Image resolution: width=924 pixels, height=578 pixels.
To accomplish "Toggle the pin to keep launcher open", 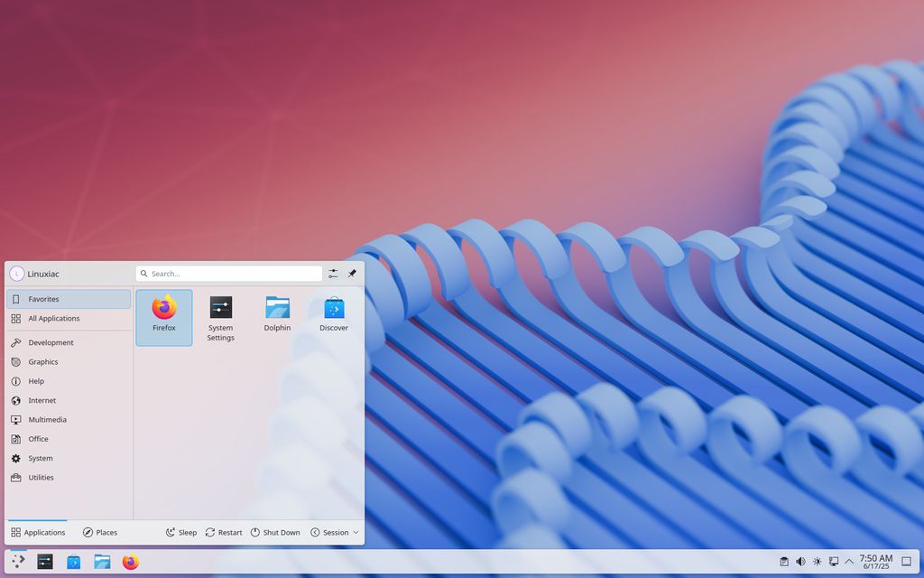I will pyautogui.click(x=352, y=274).
